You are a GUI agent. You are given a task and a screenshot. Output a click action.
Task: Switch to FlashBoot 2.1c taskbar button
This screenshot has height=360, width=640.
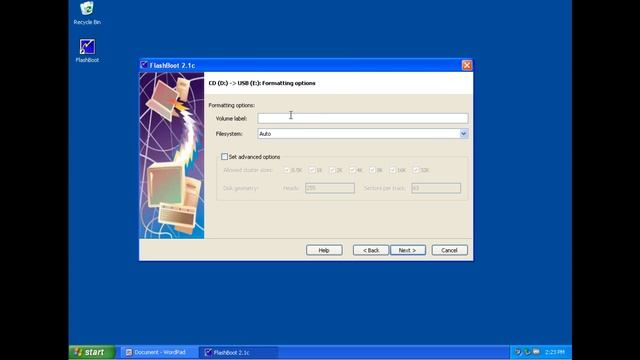click(x=239, y=352)
